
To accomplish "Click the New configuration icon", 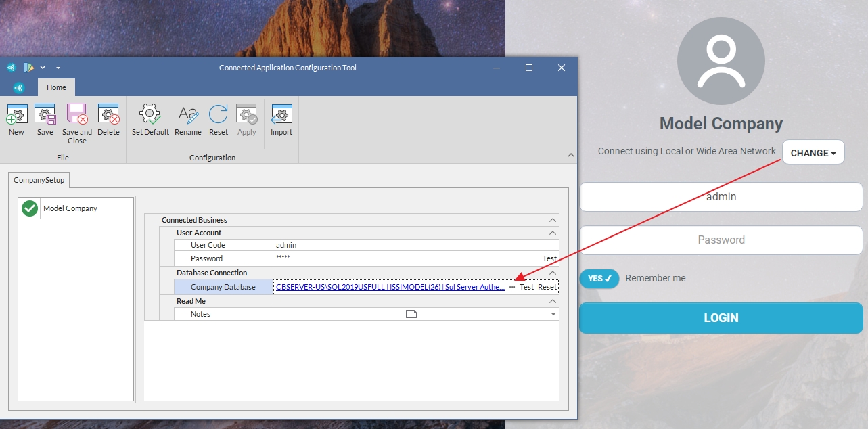I will pyautogui.click(x=17, y=114).
